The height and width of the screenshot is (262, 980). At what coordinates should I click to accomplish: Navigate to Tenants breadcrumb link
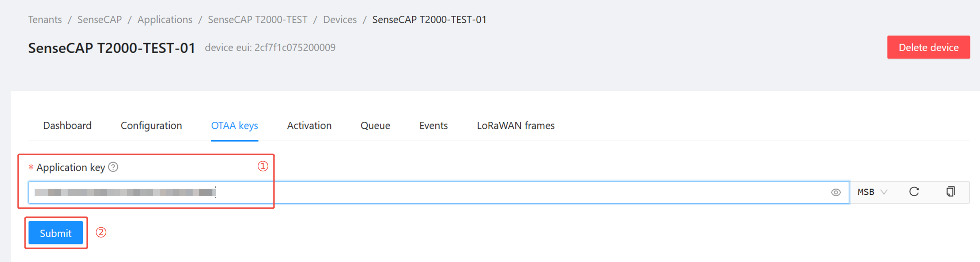(45, 19)
